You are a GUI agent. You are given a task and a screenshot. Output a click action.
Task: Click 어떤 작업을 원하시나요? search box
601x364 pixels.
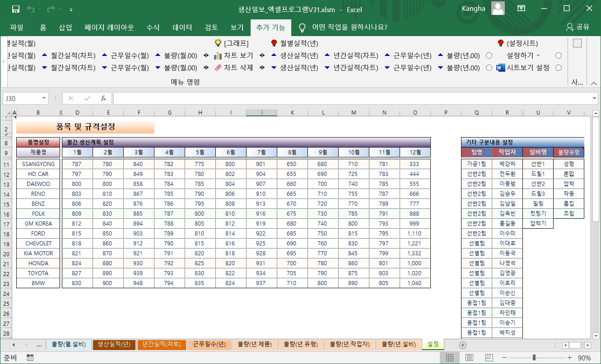click(x=349, y=27)
